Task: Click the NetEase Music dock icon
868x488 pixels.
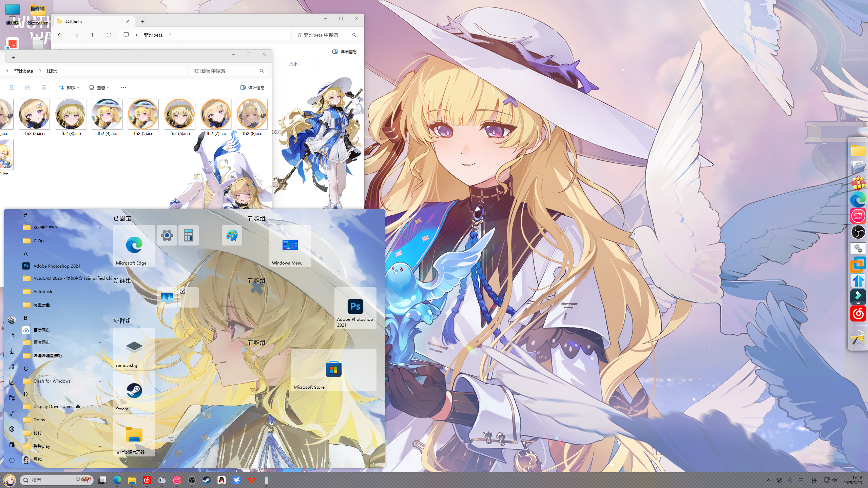Action: click(858, 313)
